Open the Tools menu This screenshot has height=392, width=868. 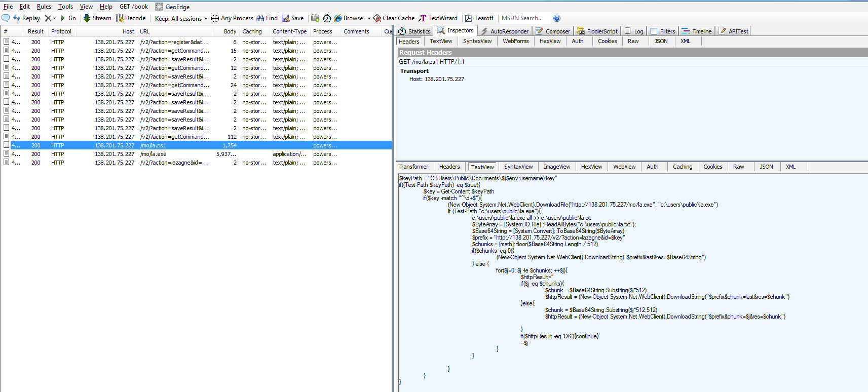coord(65,7)
